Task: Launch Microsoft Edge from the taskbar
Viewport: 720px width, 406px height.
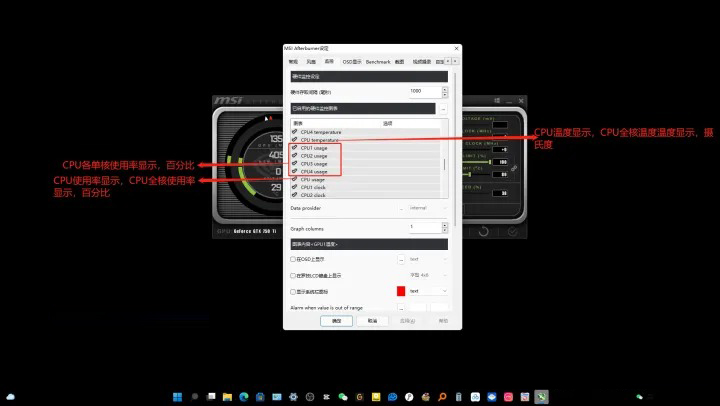Action: pos(244,397)
